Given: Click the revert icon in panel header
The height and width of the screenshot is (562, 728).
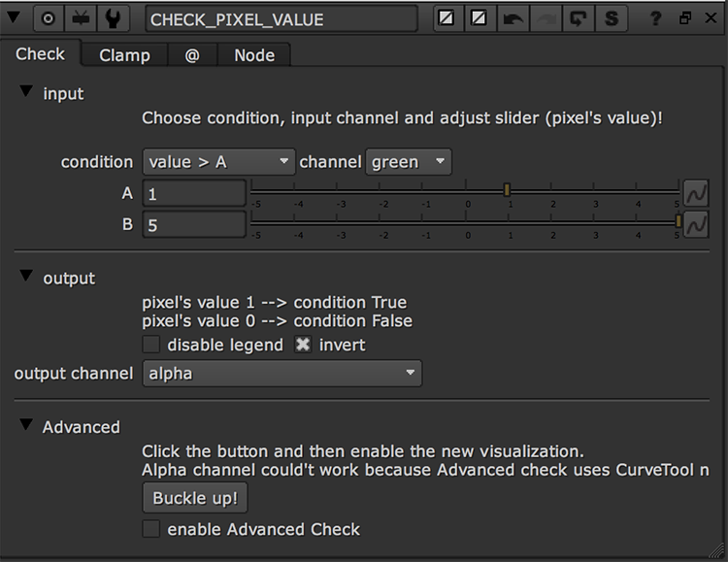Looking at the screenshot, I should 578,18.
